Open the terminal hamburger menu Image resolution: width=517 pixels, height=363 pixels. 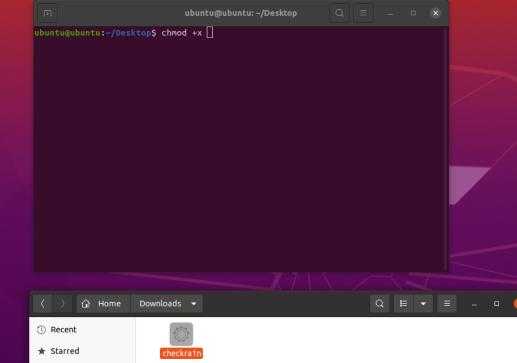click(363, 13)
